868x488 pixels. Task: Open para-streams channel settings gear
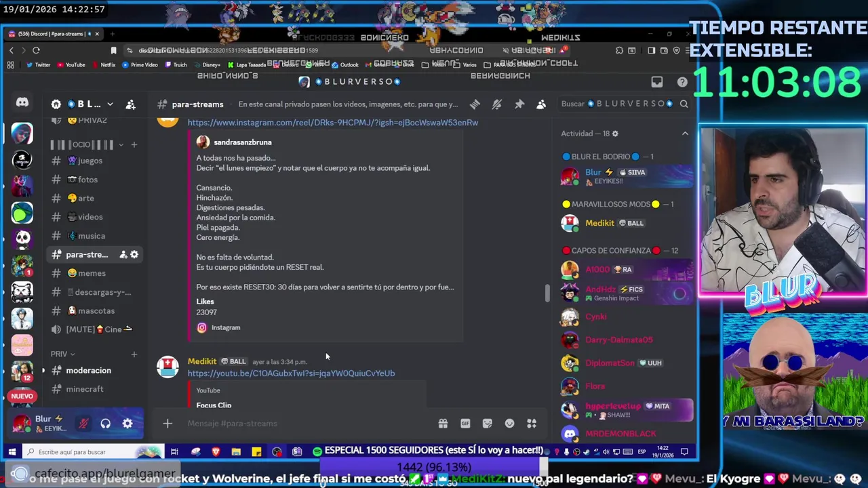(x=134, y=254)
